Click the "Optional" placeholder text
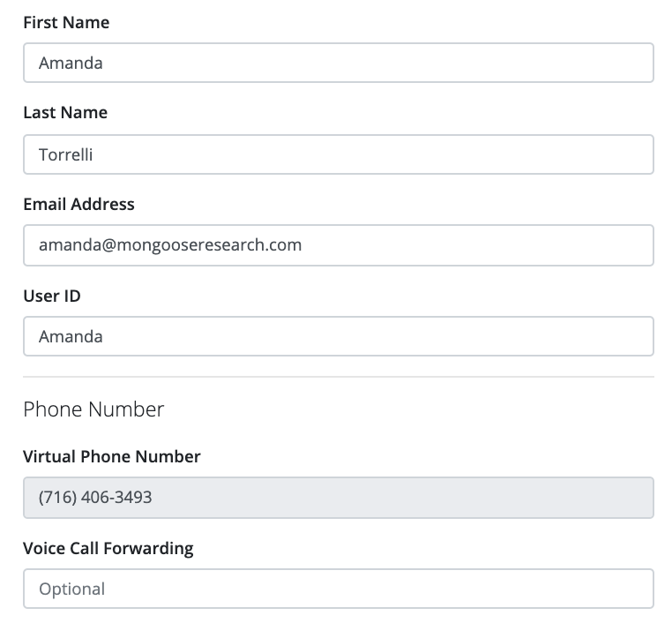The width and height of the screenshot is (672, 623). pyautogui.click(x=71, y=589)
